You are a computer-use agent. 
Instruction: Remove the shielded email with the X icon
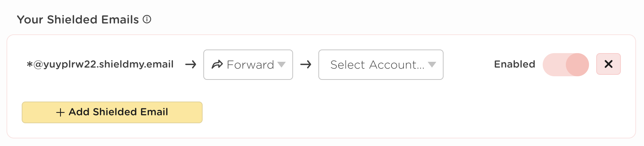pyautogui.click(x=609, y=64)
